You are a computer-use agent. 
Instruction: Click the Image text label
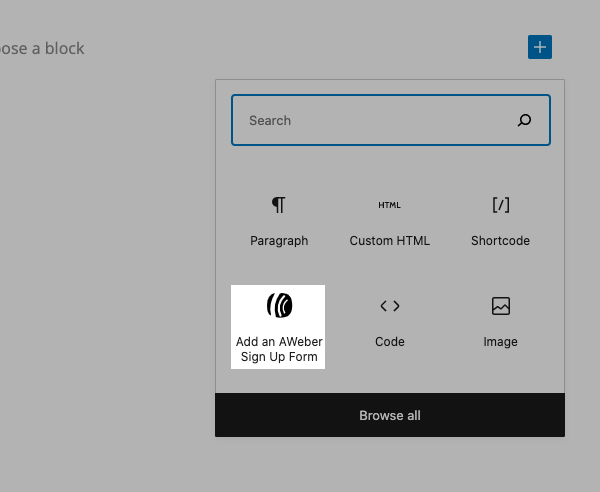(x=501, y=342)
